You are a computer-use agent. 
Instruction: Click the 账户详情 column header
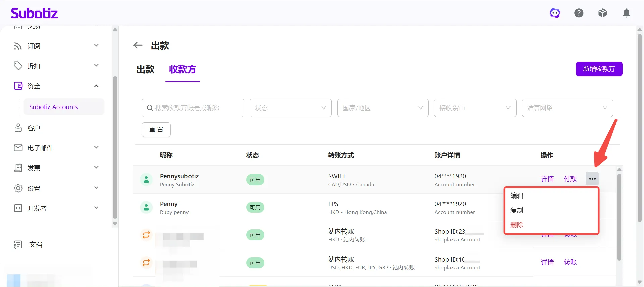point(447,155)
